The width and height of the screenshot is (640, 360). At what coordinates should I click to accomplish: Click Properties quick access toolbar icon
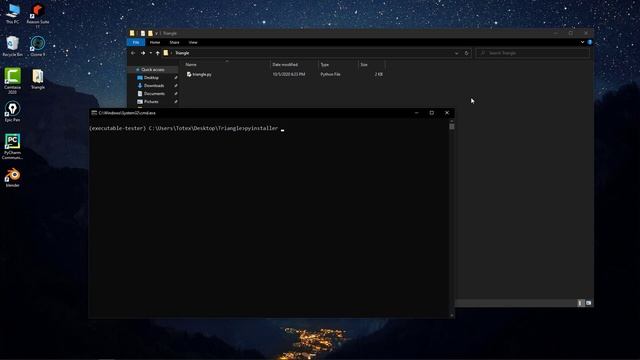[142, 33]
